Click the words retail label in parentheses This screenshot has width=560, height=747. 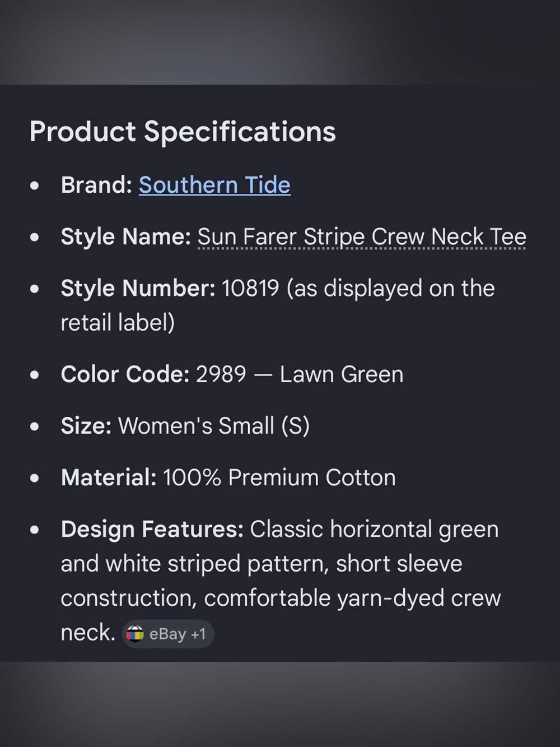pyautogui.click(x=115, y=323)
